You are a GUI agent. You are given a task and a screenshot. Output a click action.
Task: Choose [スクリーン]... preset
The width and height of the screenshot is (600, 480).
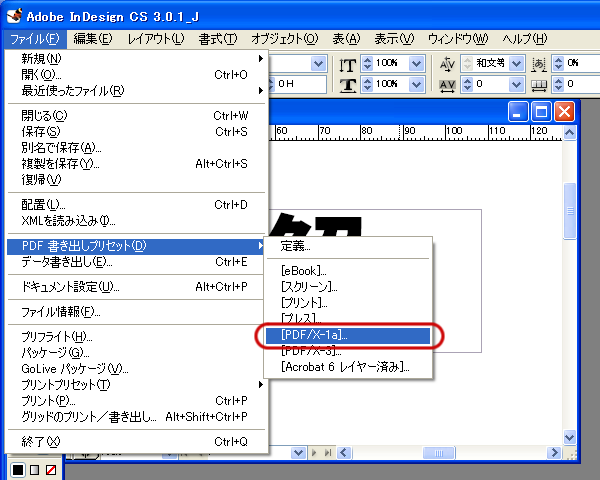[348, 287]
